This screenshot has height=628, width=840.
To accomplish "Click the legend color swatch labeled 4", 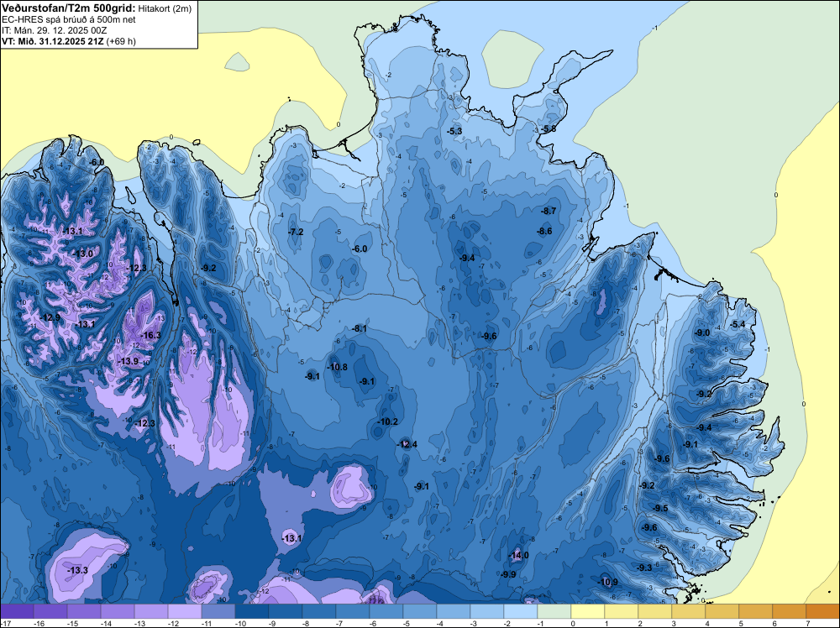I will click(x=722, y=611).
